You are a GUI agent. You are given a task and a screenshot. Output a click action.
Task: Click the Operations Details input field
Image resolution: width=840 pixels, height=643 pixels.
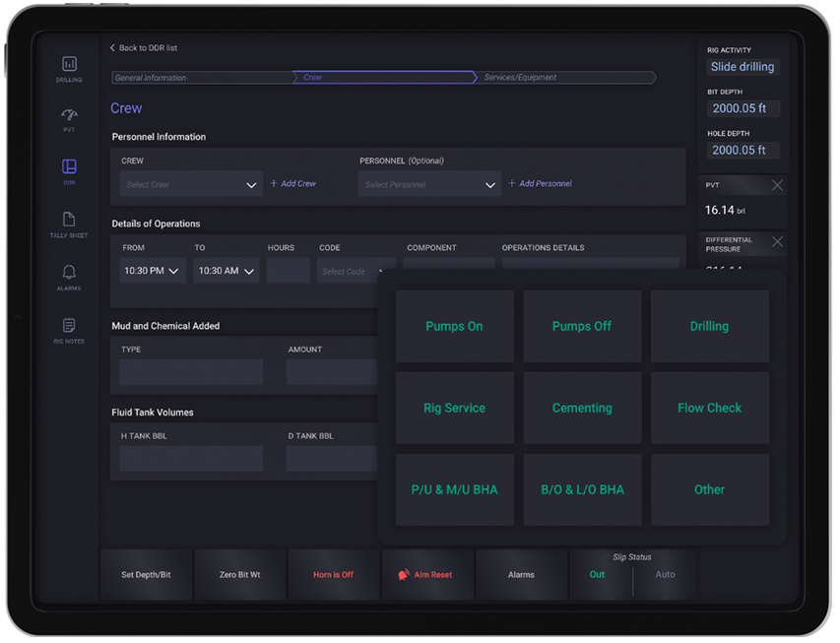click(x=590, y=263)
